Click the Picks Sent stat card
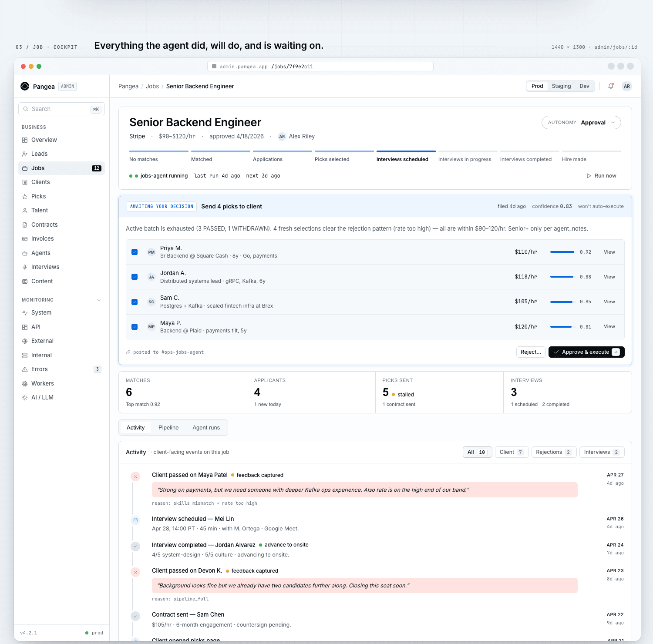653x644 pixels. click(439, 392)
